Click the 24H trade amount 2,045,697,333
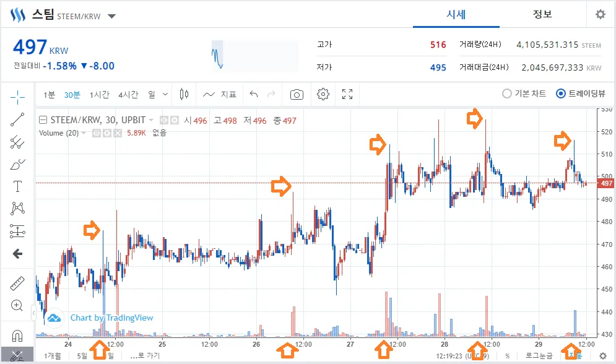This screenshot has width=616, height=364. (x=552, y=67)
